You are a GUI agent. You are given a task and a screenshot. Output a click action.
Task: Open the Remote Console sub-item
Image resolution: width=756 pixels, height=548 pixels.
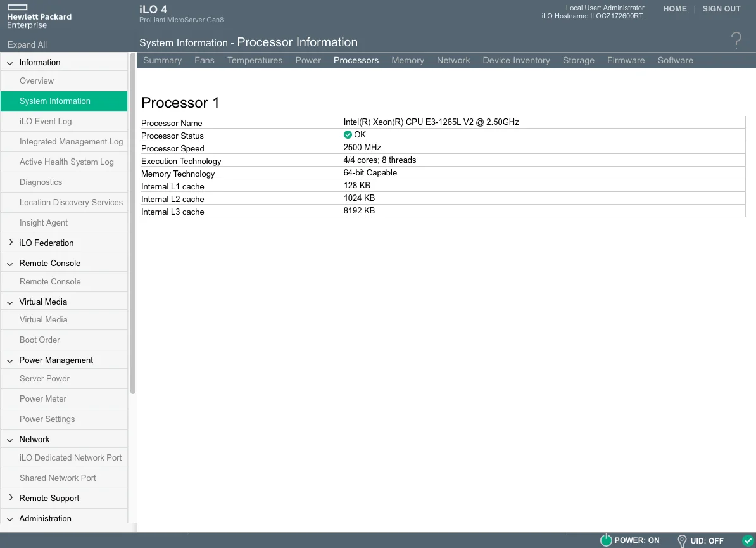tap(64, 282)
